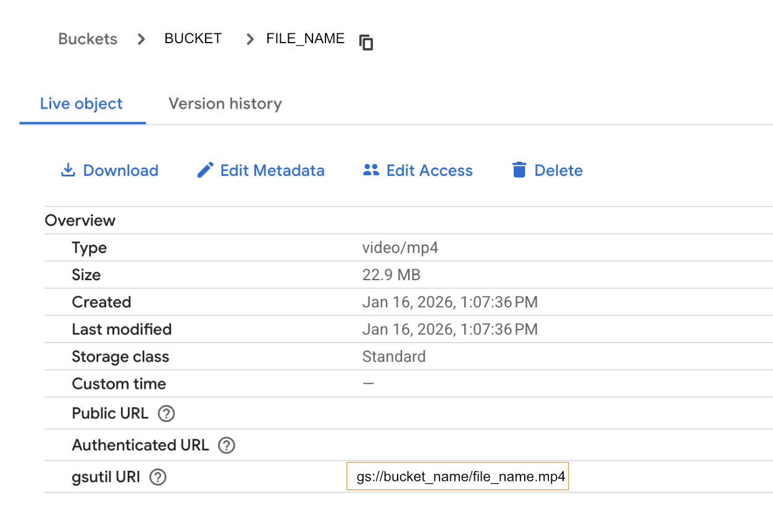Click the FILE_NAME breadcrumb label
The width and height of the screenshot is (773, 532).
(305, 38)
